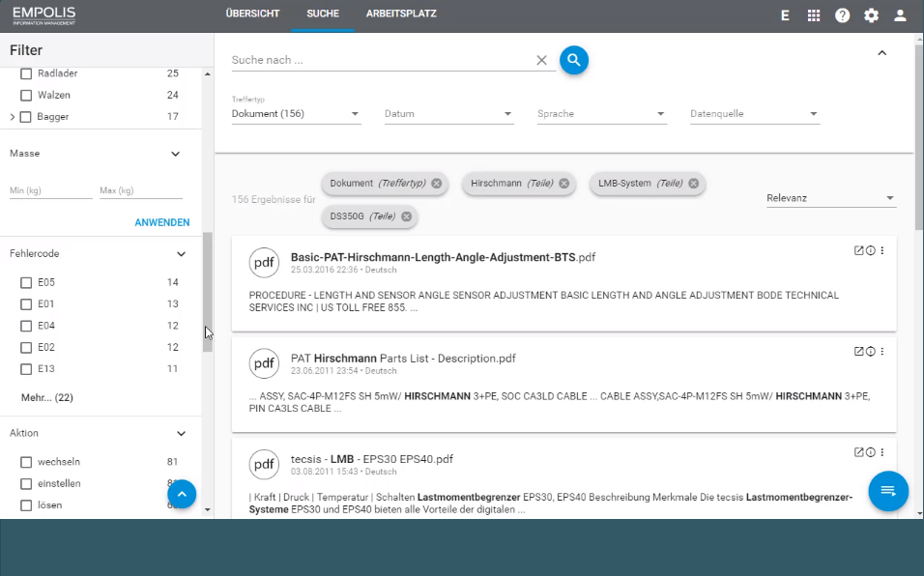Screen dimensions: 924x576
Task: Collapse the Masse filter section
Action: tap(175, 154)
